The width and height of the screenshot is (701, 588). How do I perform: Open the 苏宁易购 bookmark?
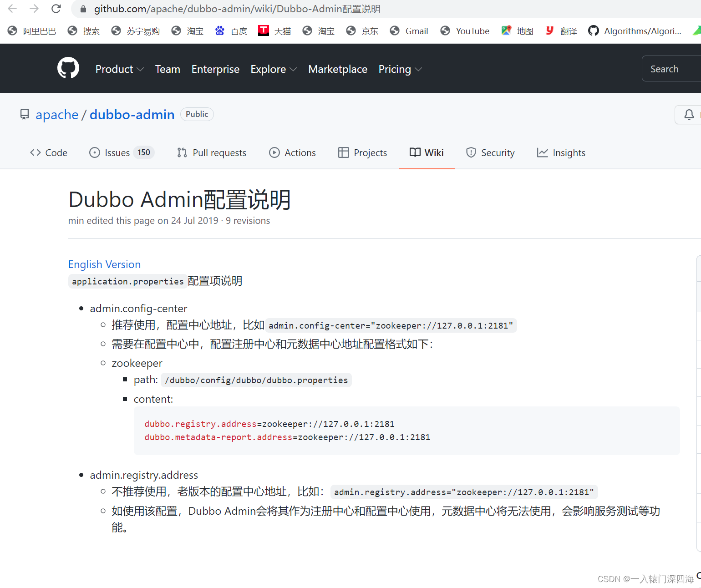coord(136,31)
